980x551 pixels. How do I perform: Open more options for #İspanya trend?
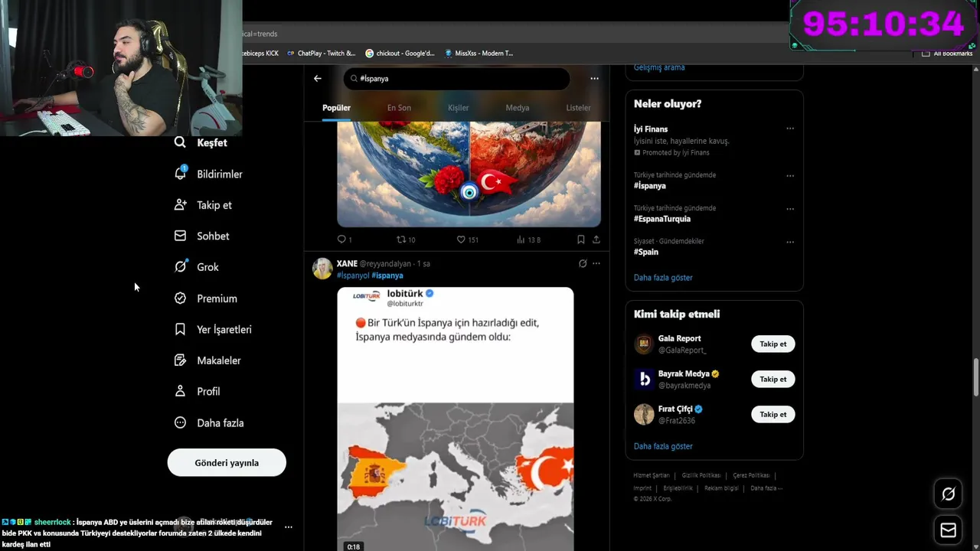[790, 175]
